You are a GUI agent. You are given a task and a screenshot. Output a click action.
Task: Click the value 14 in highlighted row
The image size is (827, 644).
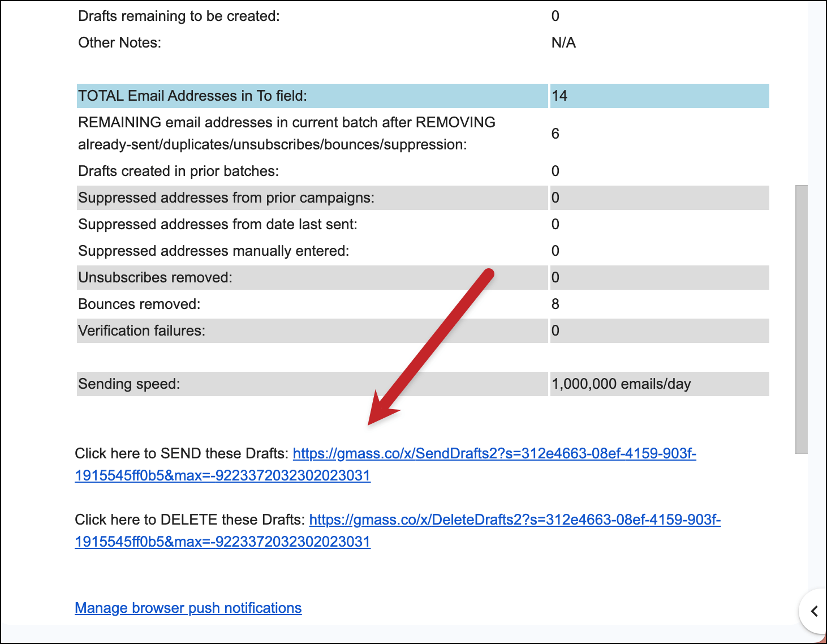click(559, 96)
